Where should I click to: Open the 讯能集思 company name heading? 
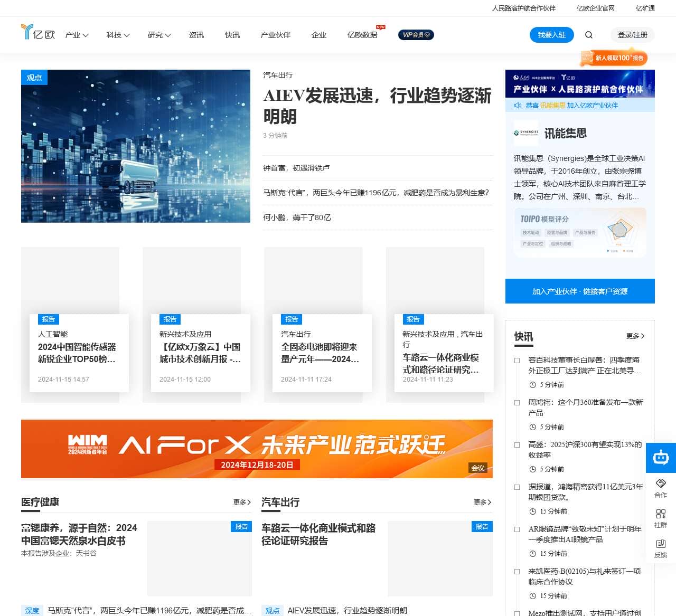[566, 133]
